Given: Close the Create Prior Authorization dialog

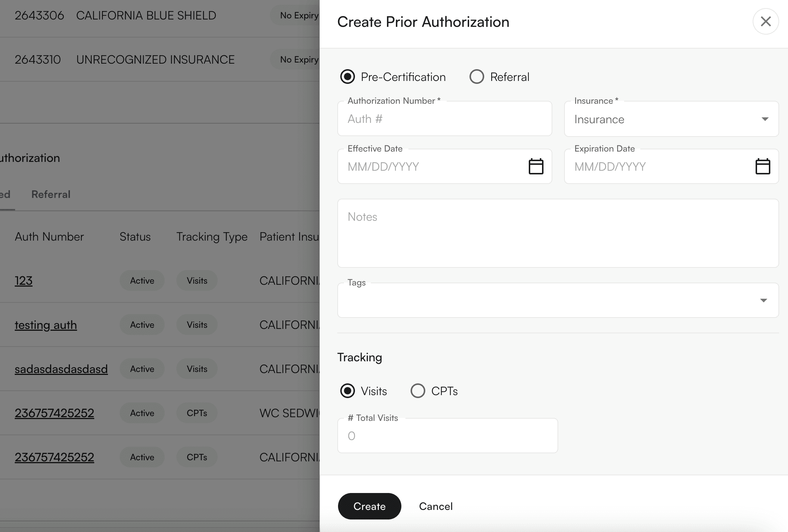Looking at the screenshot, I should point(766,21).
